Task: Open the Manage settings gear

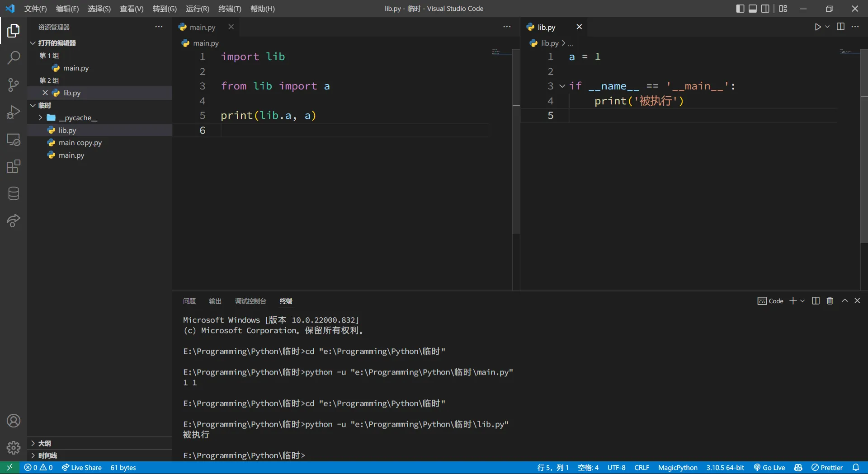Action: pos(14,447)
